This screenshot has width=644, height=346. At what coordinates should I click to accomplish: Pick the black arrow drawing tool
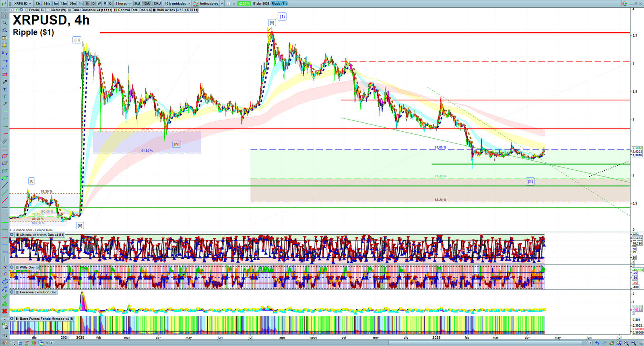(4, 82)
